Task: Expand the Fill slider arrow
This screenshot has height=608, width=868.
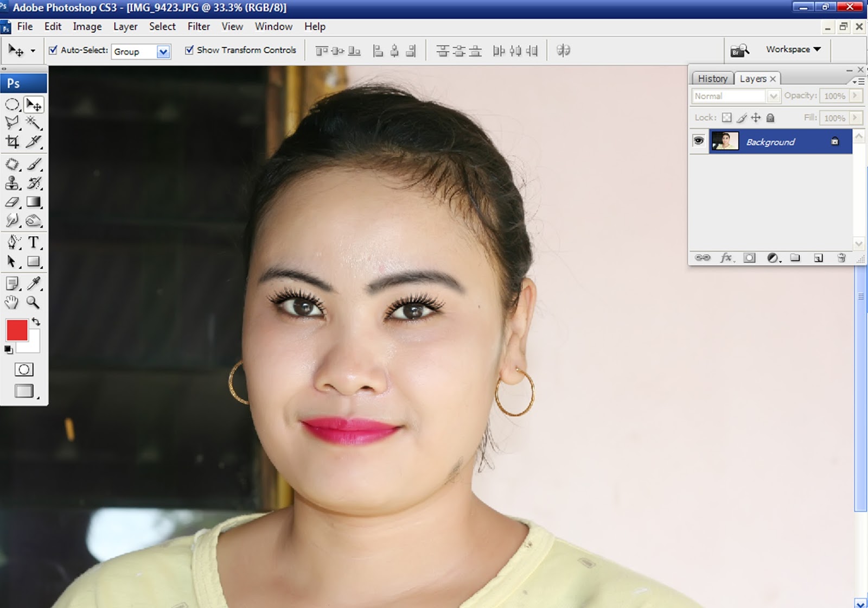Action: [855, 117]
